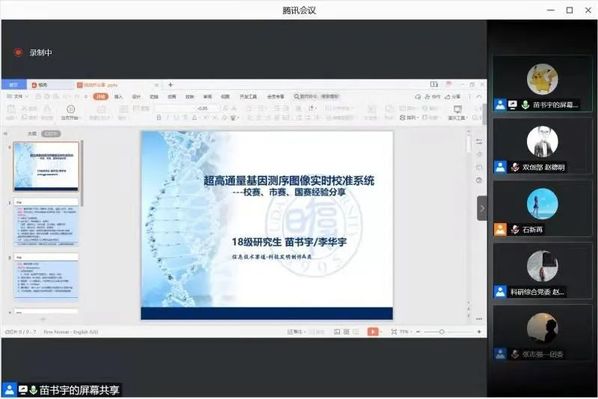Toggle microphone of participant 石新苒

pos(515,229)
